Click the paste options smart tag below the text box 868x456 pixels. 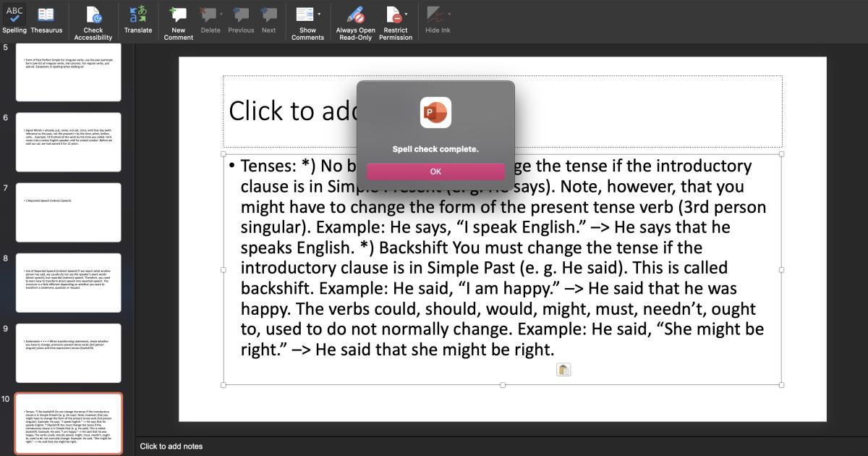563,369
